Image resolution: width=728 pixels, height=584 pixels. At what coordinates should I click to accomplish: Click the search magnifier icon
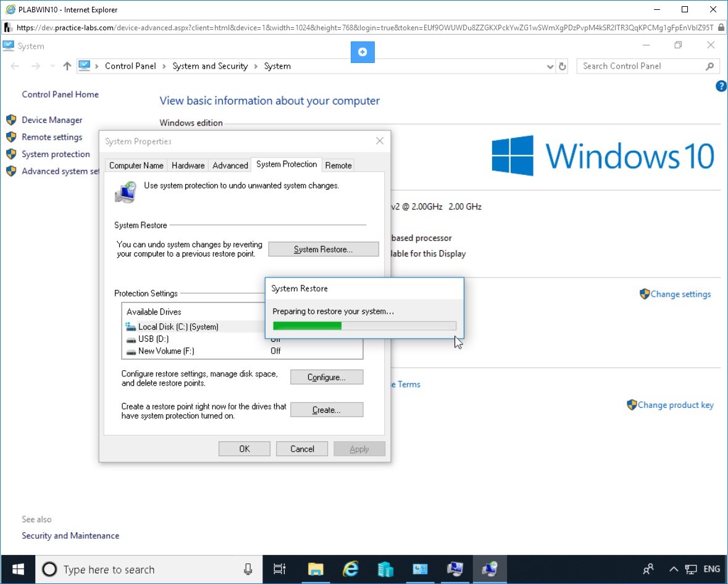(709, 66)
